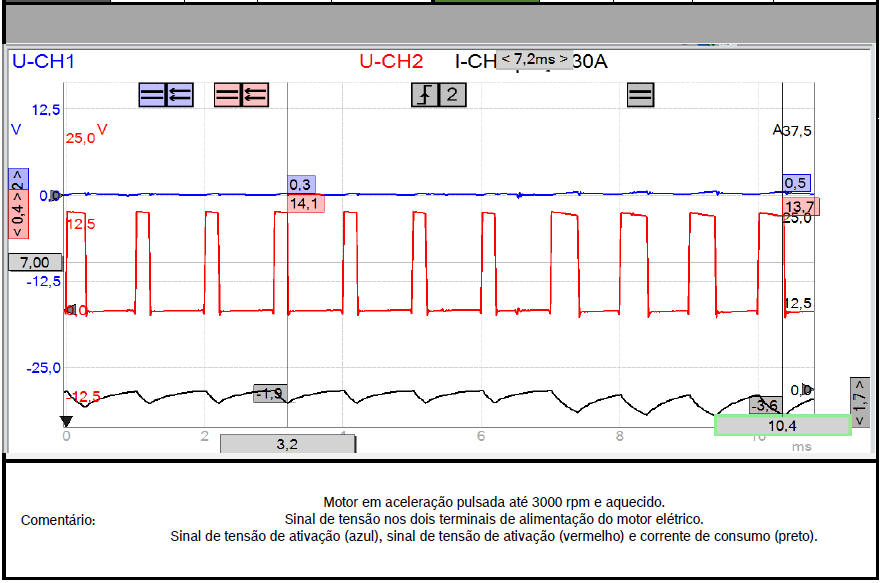The image size is (882, 583).
Task: Click the gray current value label -3,6
Action: click(x=765, y=405)
